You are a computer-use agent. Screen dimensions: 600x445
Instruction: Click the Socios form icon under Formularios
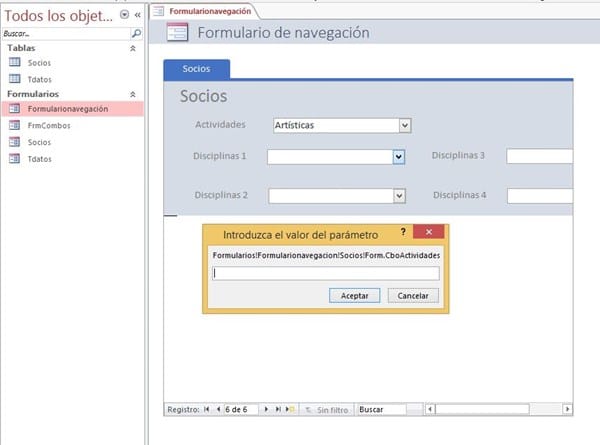click(15, 142)
